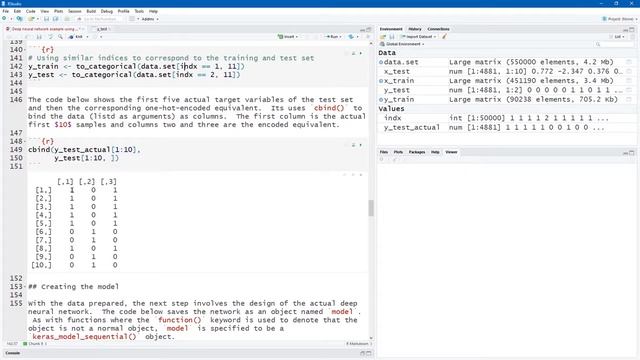Click the Knit button
The height and width of the screenshot is (360, 640).
(x=76, y=37)
